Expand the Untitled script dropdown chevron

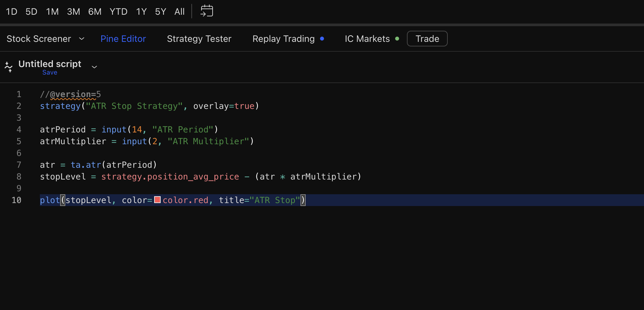click(x=94, y=67)
